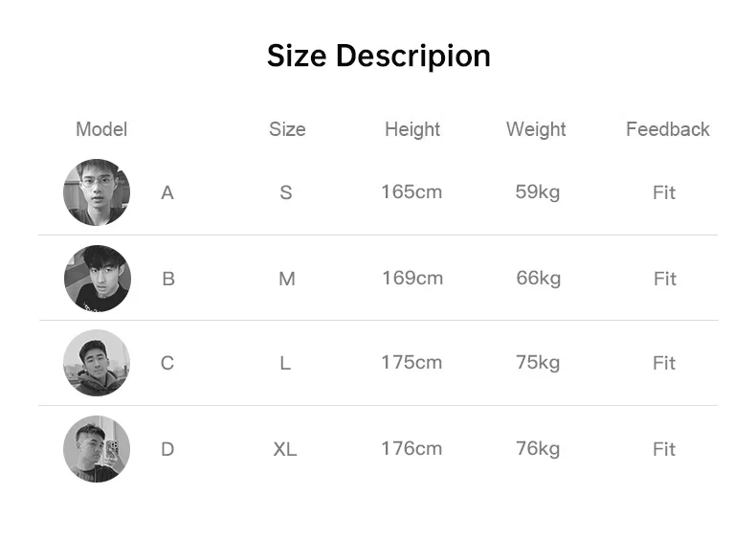Select the Model C avatar thumbnail
Image resolution: width=756 pixels, height=540 pixels.
click(x=97, y=363)
